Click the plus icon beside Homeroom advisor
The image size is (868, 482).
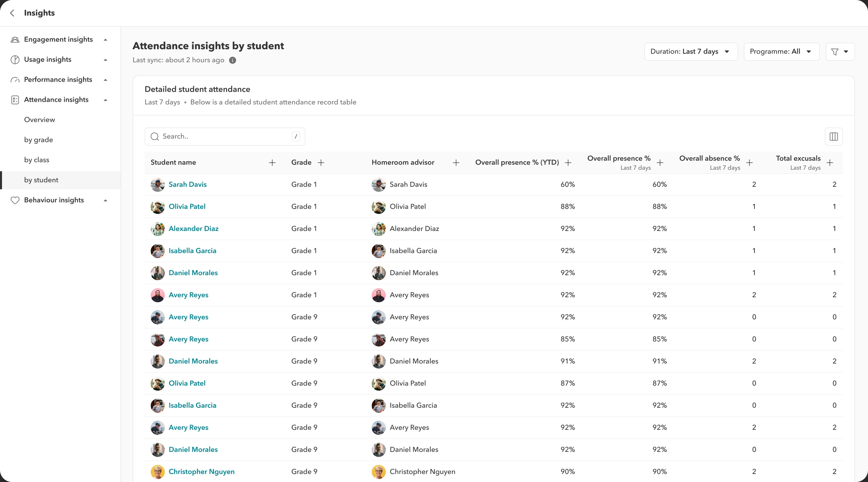(456, 163)
